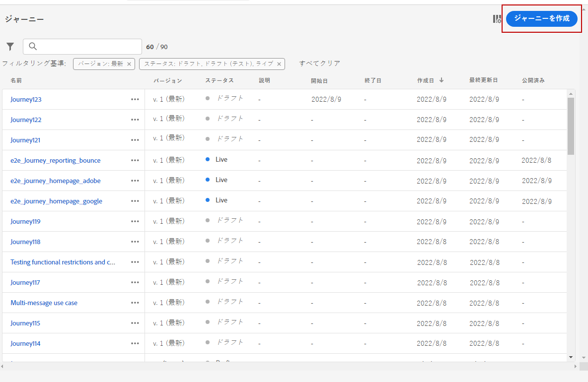Click the horizontal scrollbar left arrow
The image size is (588, 382).
2,366
